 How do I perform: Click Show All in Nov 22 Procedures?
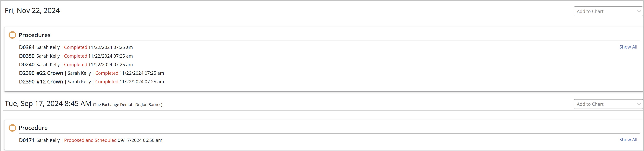pos(628,47)
